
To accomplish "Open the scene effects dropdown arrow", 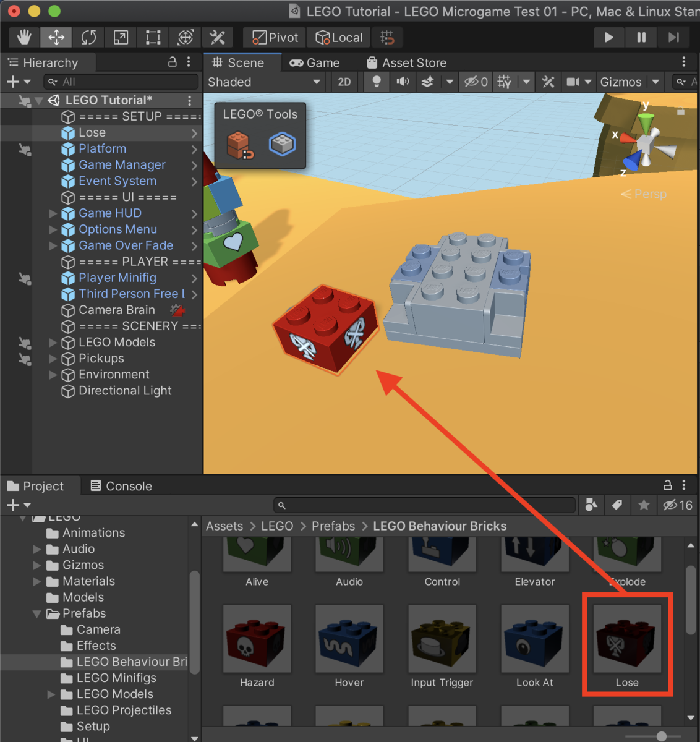I will pos(450,82).
